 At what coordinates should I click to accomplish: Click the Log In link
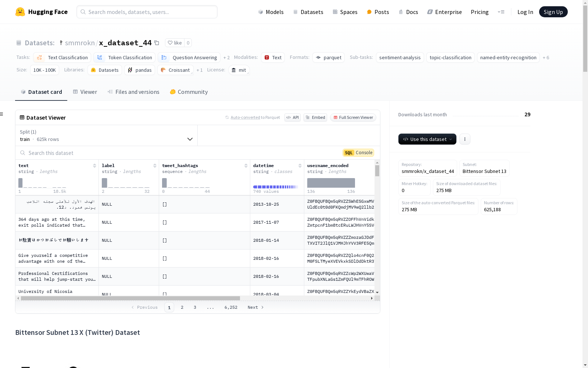pyautogui.click(x=525, y=12)
